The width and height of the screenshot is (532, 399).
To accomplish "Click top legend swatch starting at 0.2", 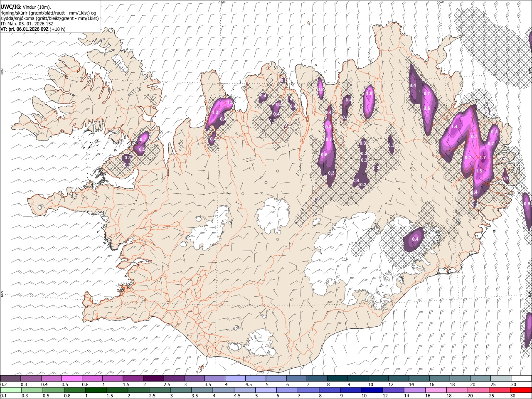I will tap(10, 379).
